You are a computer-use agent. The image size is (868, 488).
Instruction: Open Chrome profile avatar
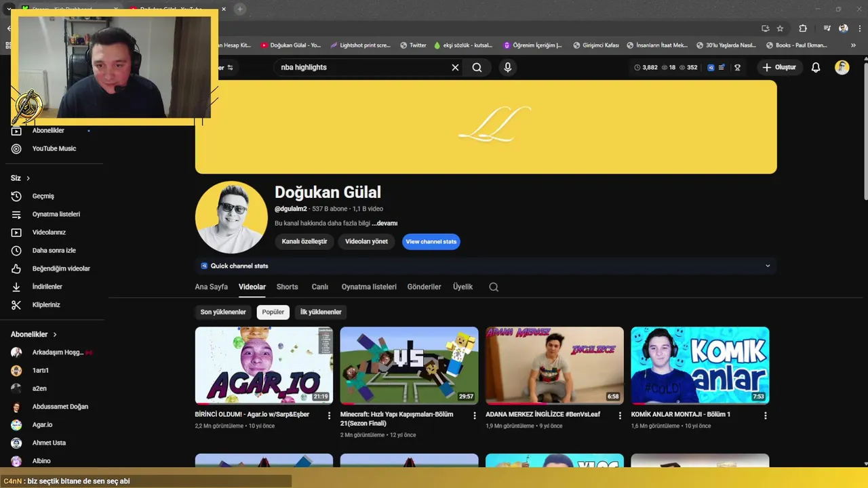pos(843,28)
